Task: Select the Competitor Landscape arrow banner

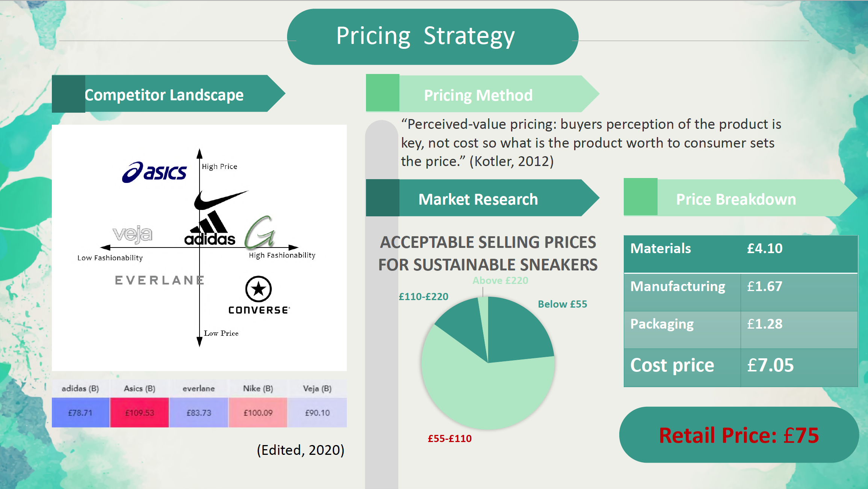Action: [168, 94]
